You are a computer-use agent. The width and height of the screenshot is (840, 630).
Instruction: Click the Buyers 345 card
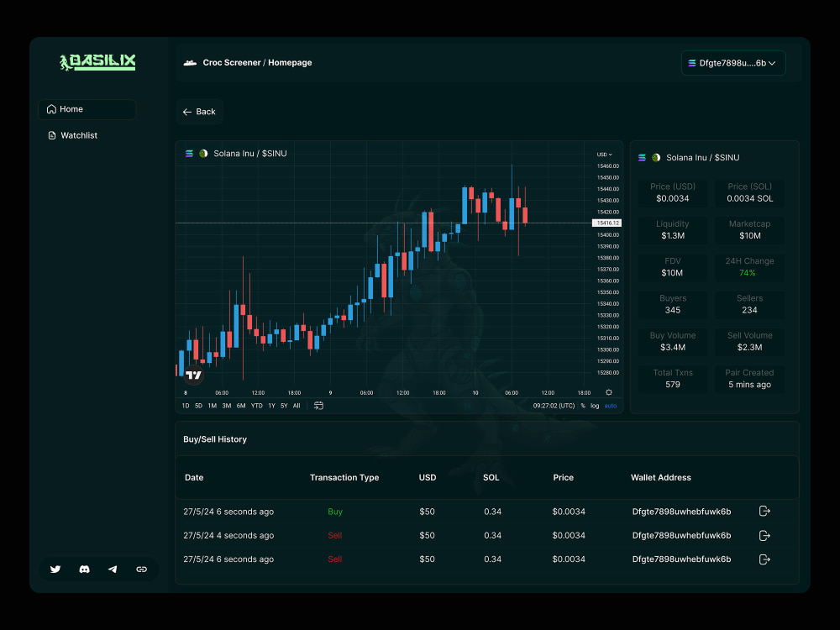(673, 304)
